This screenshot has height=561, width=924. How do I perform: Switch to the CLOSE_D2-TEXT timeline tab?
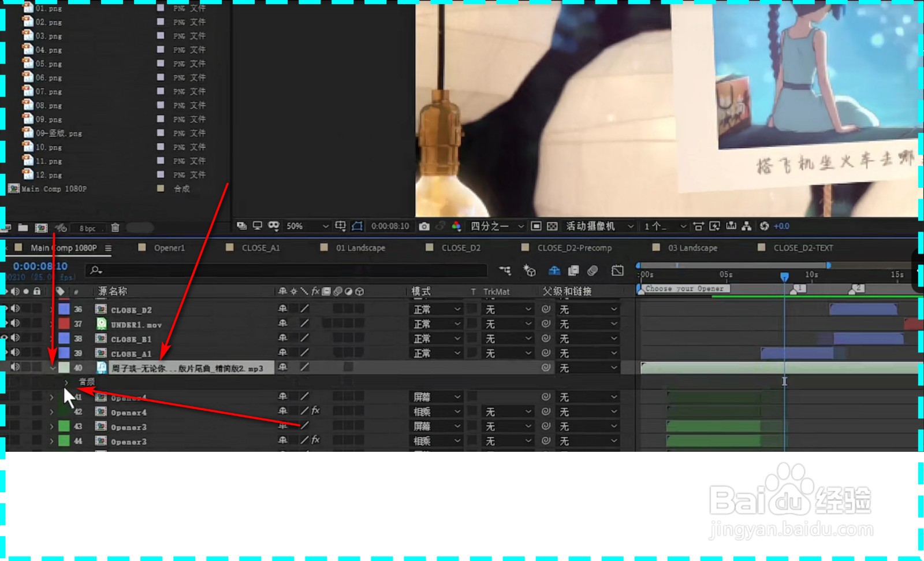pos(803,248)
